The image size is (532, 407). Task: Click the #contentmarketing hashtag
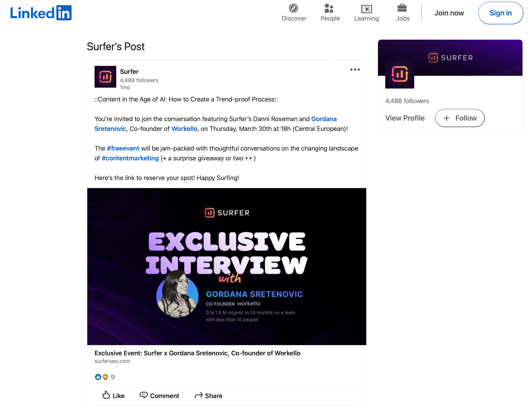(x=130, y=158)
